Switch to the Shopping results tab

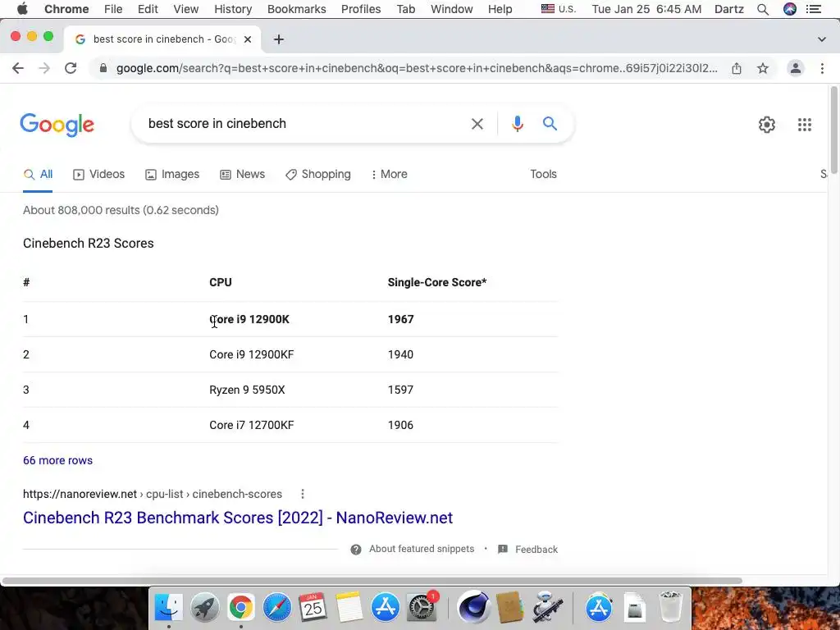[x=318, y=174]
